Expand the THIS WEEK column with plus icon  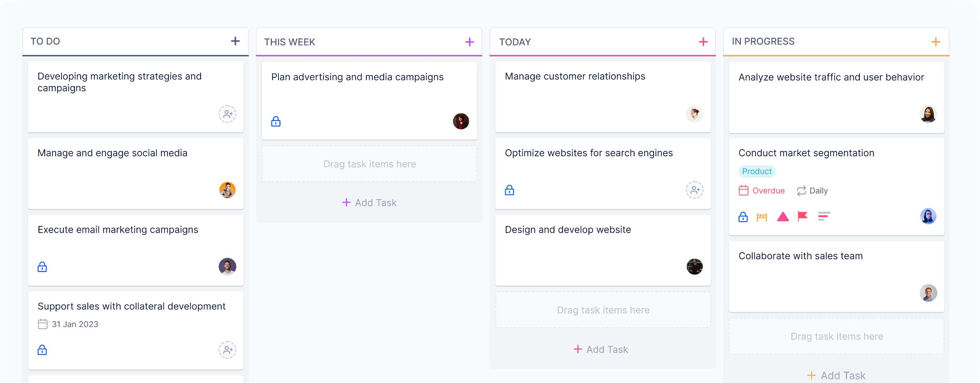click(469, 42)
